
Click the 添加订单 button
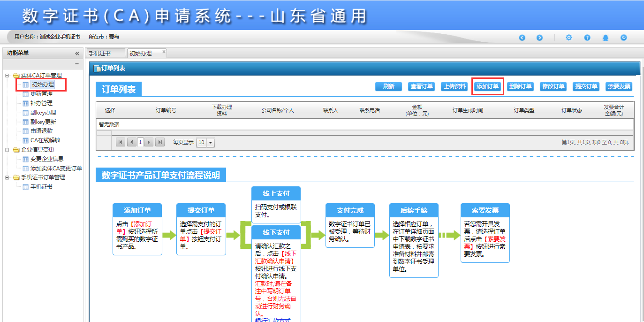click(x=487, y=86)
